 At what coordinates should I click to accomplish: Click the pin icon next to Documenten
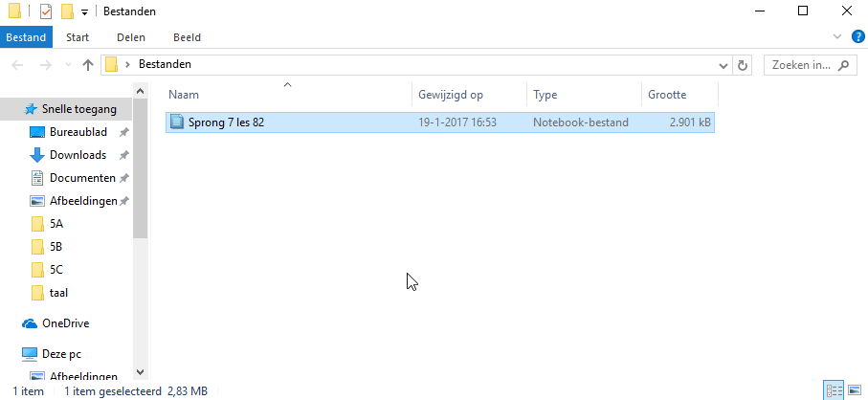[124, 178]
